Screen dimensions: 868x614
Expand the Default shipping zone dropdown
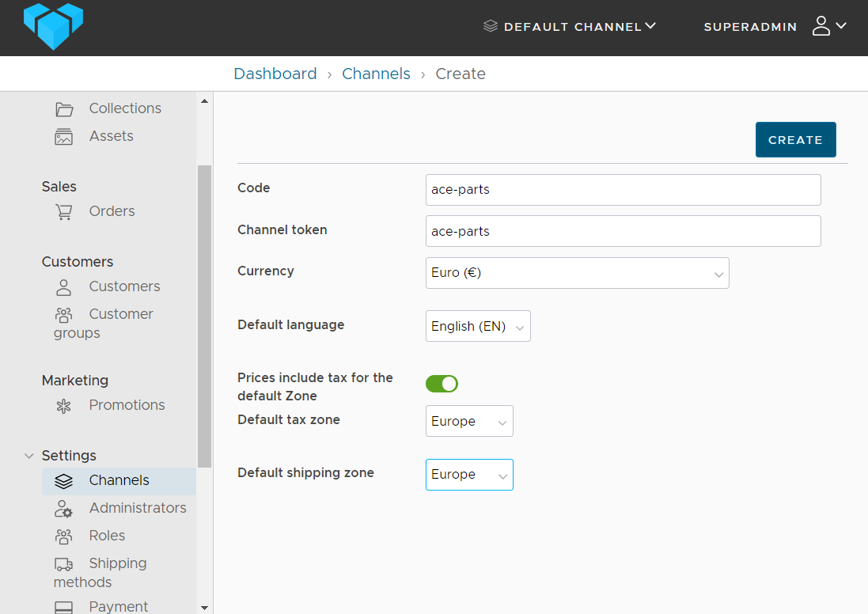click(469, 475)
